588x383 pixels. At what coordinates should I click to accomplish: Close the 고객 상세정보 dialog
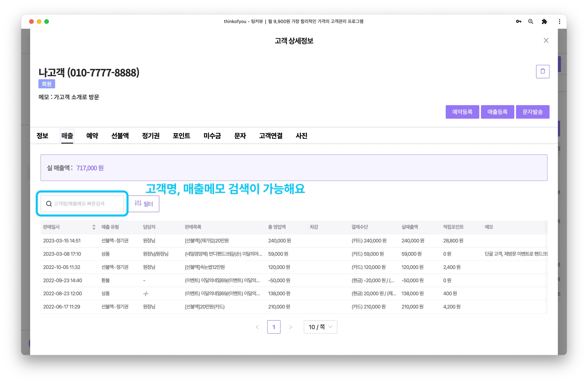546,40
